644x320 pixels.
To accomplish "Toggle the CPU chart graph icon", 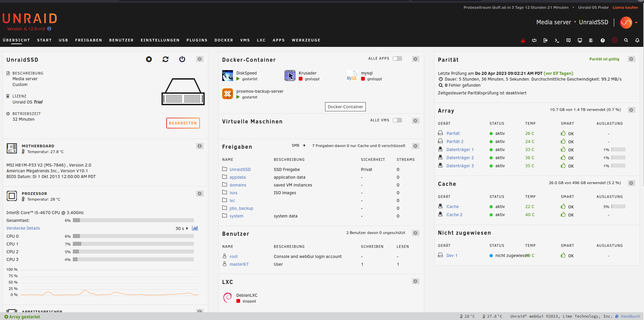I will pyautogui.click(x=195, y=228).
